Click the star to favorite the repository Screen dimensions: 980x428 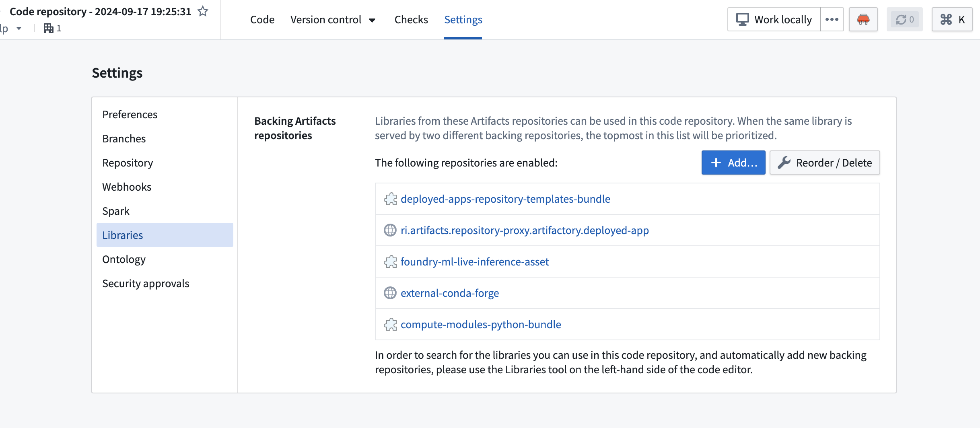203,12
